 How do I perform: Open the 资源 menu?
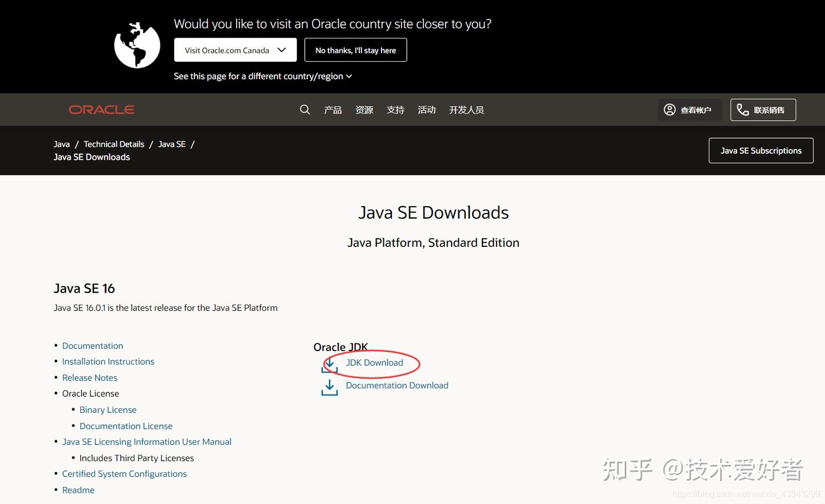coord(364,109)
